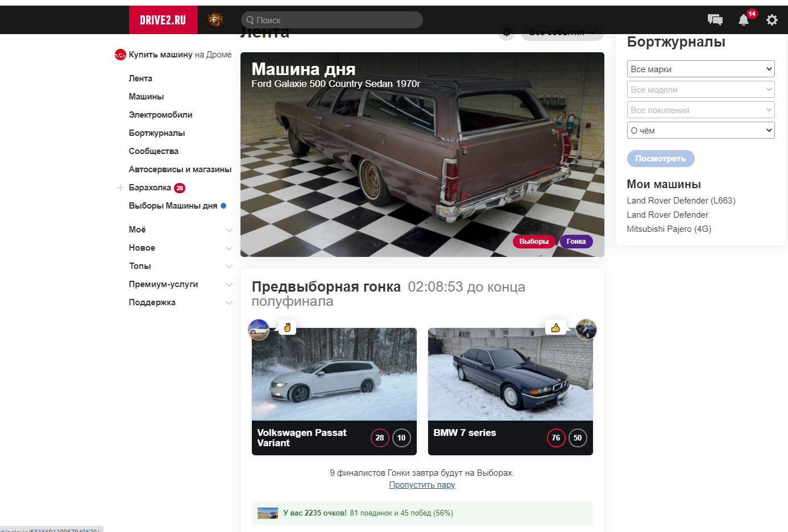Open the Все модели dropdown
The height and width of the screenshot is (532, 788).
pyautogui.click(x=701, y=89)
